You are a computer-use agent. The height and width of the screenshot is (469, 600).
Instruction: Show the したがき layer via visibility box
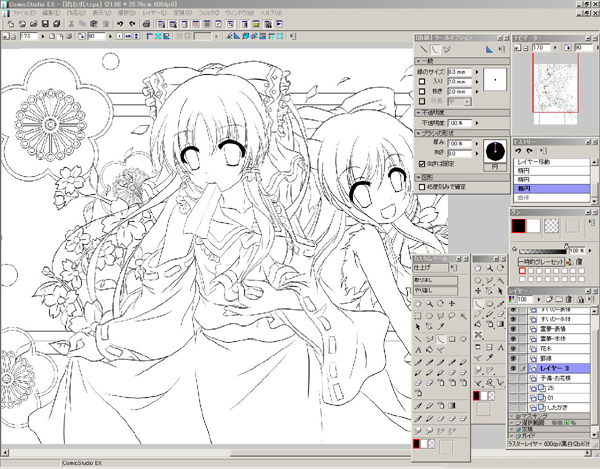513,408
